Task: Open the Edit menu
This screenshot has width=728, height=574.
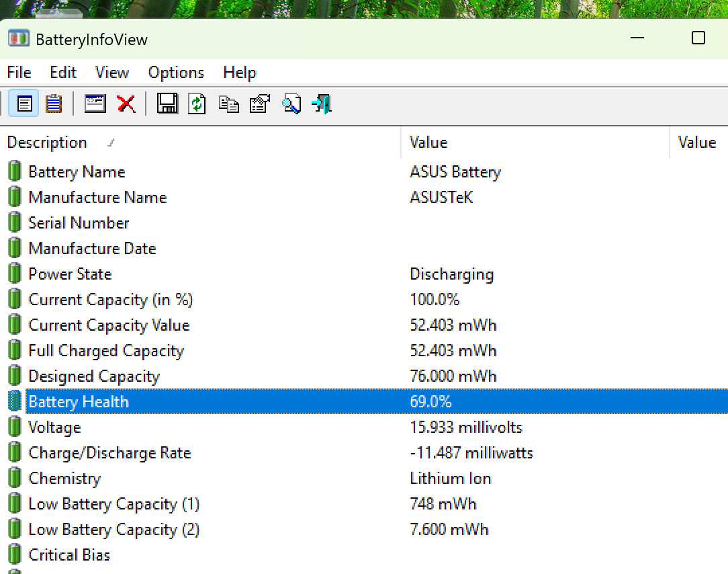Action: 63,73
